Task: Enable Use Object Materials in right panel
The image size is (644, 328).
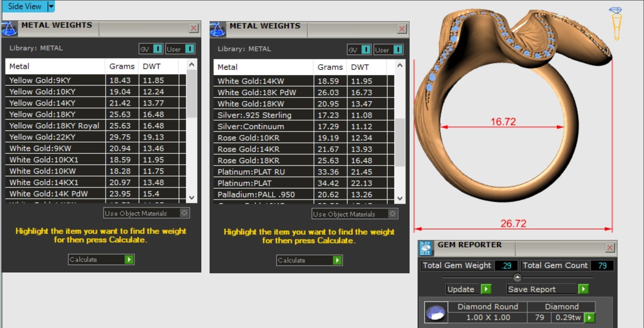Action: click(x=392, y=214)
